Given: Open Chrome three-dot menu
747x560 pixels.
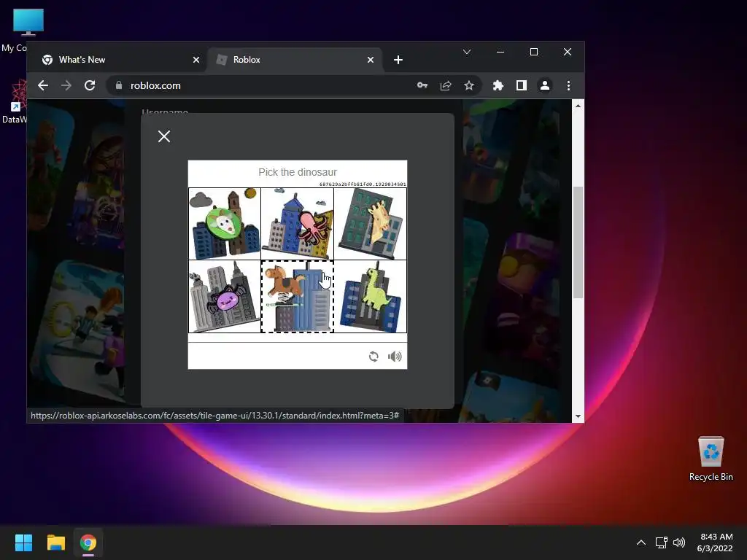Looking at the screenshot, I should click(x=568, y=86).
